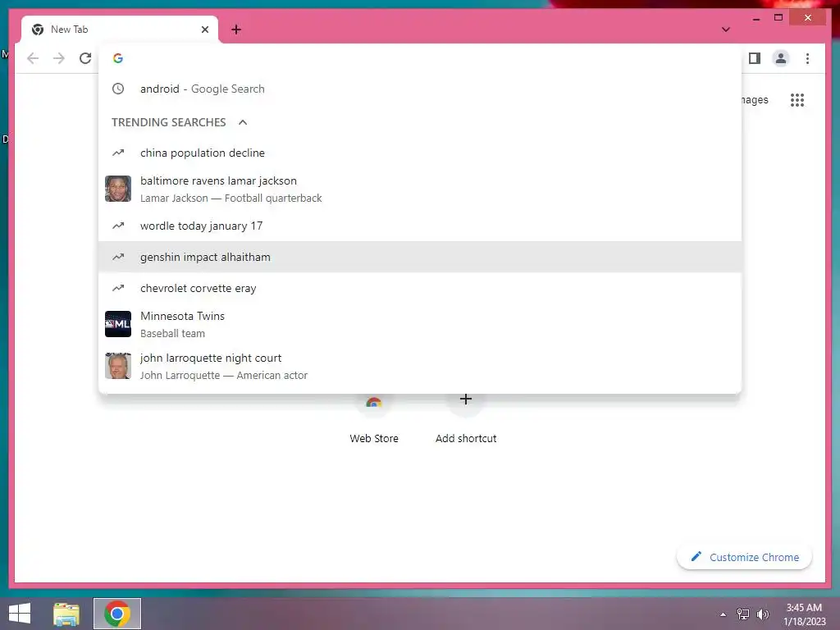
Task: Minimize the Chrome window
Action: click(756, 18)
